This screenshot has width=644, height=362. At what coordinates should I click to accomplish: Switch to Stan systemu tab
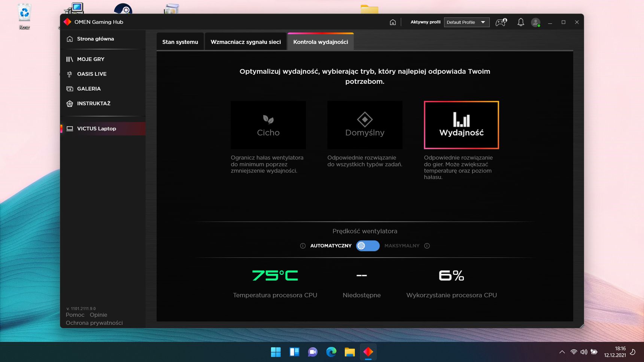pyautogui.click(x=180, y=42)
